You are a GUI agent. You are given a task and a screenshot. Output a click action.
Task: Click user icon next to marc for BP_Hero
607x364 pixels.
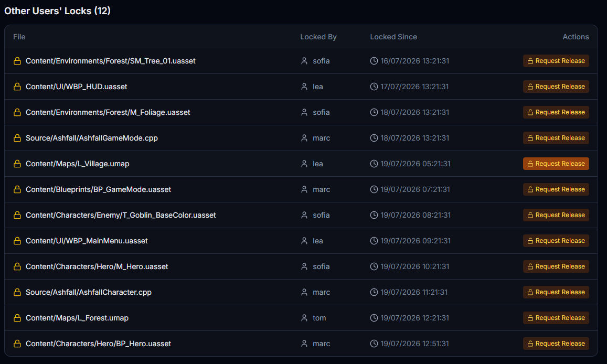(304, 344)
